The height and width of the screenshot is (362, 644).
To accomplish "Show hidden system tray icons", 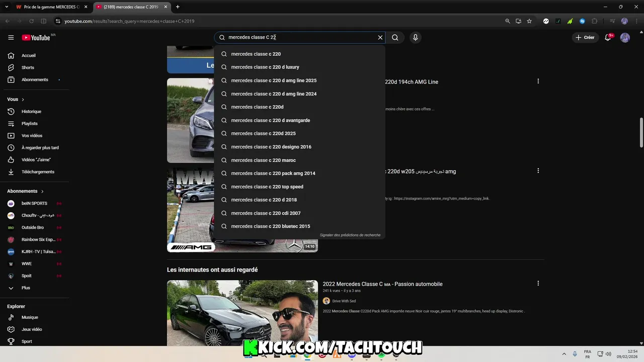I will pyautogui.click(x=563, y=354).
